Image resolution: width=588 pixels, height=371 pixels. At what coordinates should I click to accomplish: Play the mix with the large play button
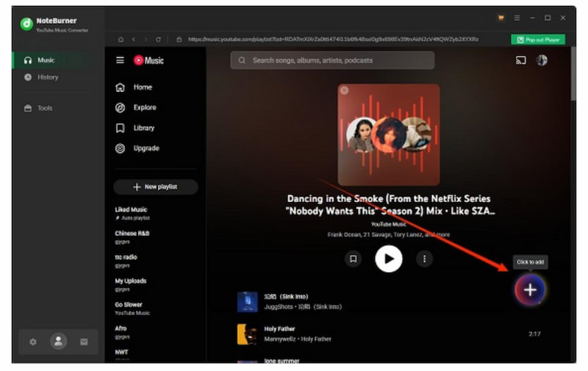click(x=389, y=259)
